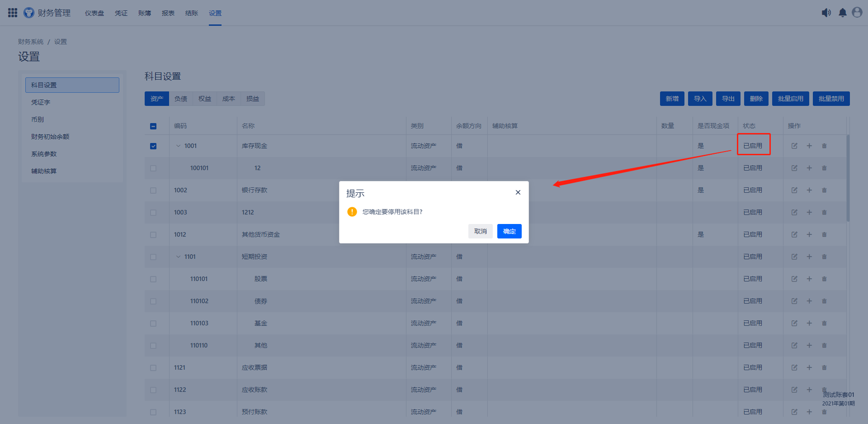Close the 提示 dialog with X

tap(518, 192)
